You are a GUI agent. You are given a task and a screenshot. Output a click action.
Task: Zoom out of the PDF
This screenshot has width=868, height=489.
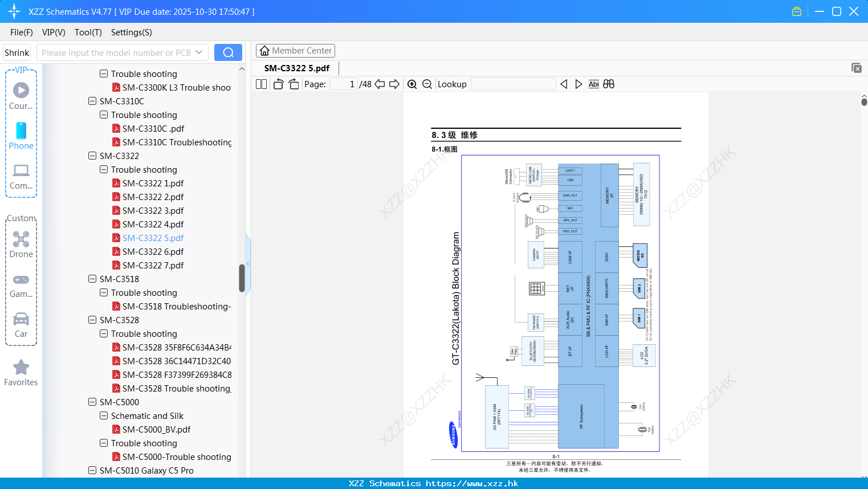[427, 84]
